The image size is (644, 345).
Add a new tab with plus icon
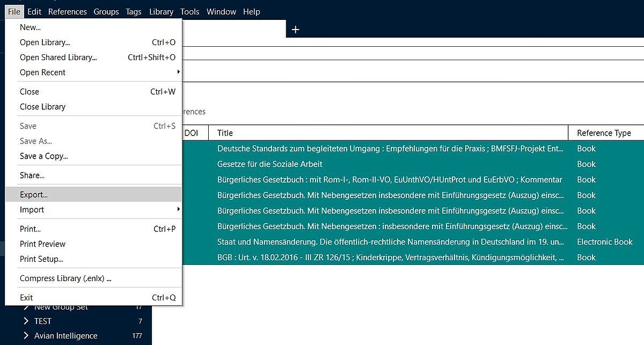pos(295,30)
